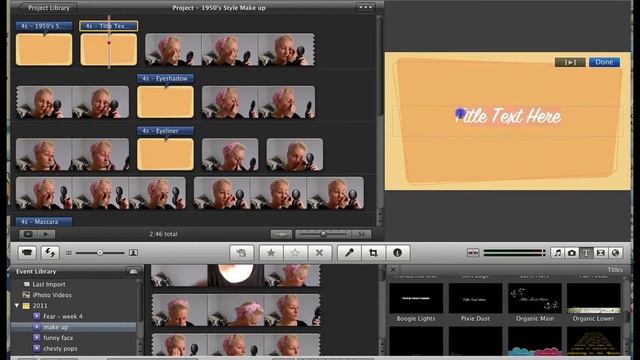This screenshot has width=640, height=360.
Task: Click the iCloud icon in Event Library header
Action: coord(133,271)
